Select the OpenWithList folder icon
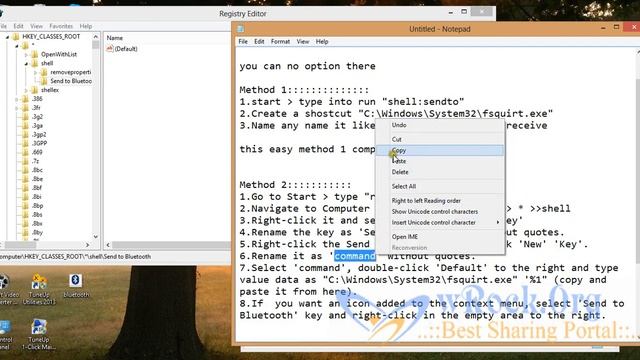 [35, 54]
